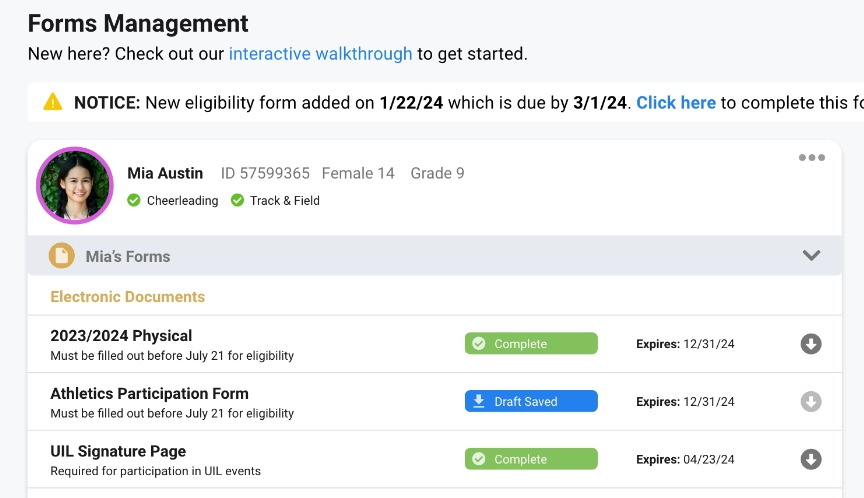Click Mia Austin's profile photo
Image resolution: width=864 pixels, height=498 pixels.
(75, 186)
